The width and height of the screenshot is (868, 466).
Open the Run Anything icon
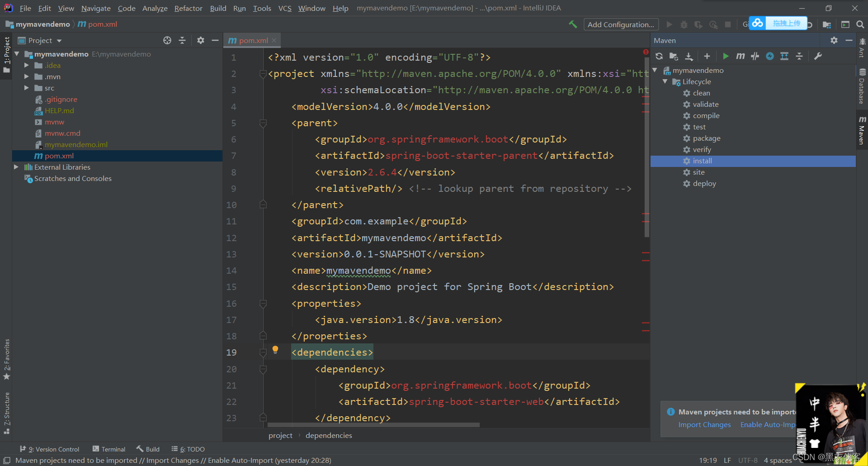pos(845,24)
